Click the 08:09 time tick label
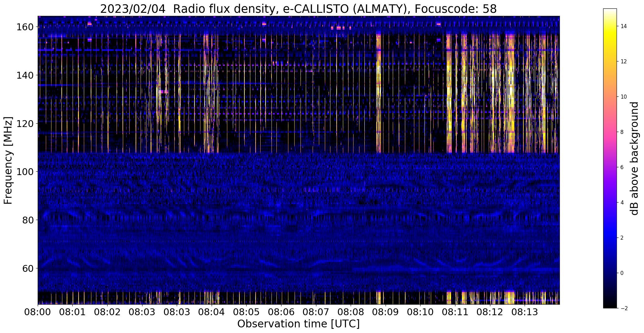The width and height of the screenshot is (644, 333). 386,312
